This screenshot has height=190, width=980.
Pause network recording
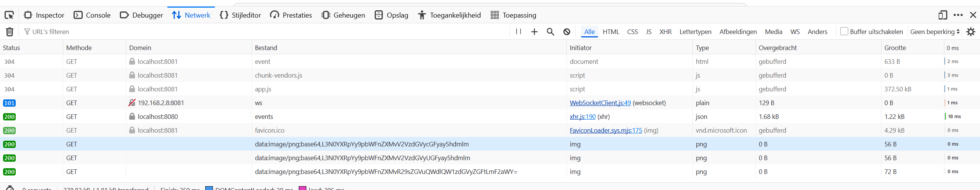click(519, 32)
